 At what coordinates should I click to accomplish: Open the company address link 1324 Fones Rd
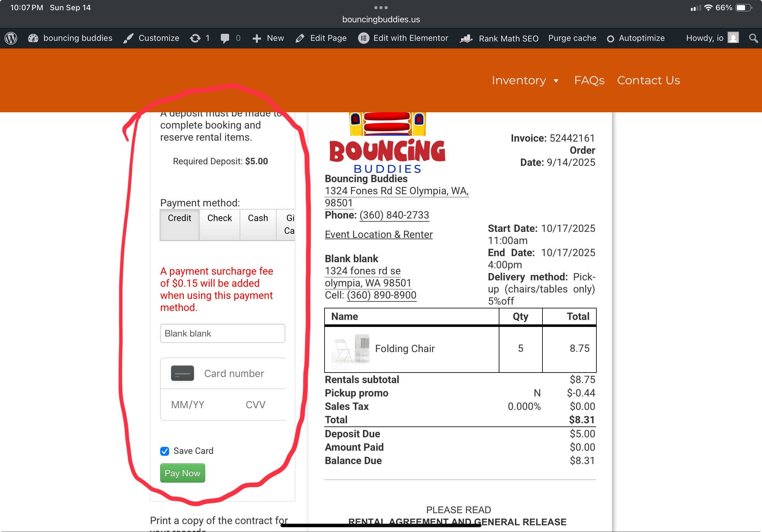(397, 197)
